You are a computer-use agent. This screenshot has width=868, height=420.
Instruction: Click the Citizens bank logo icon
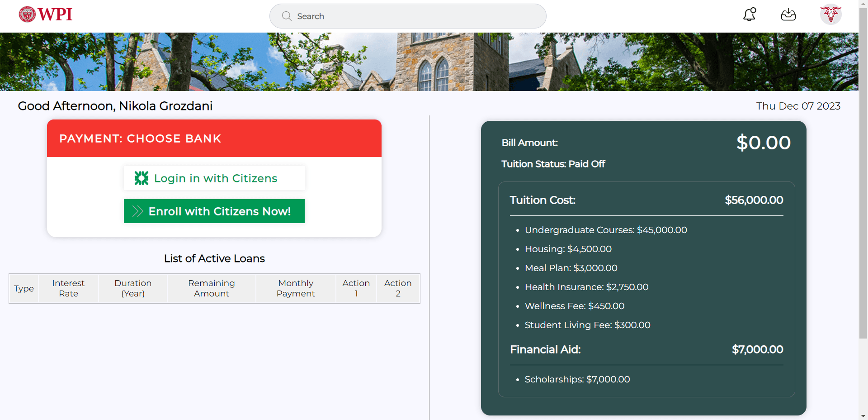click(142, 178)
